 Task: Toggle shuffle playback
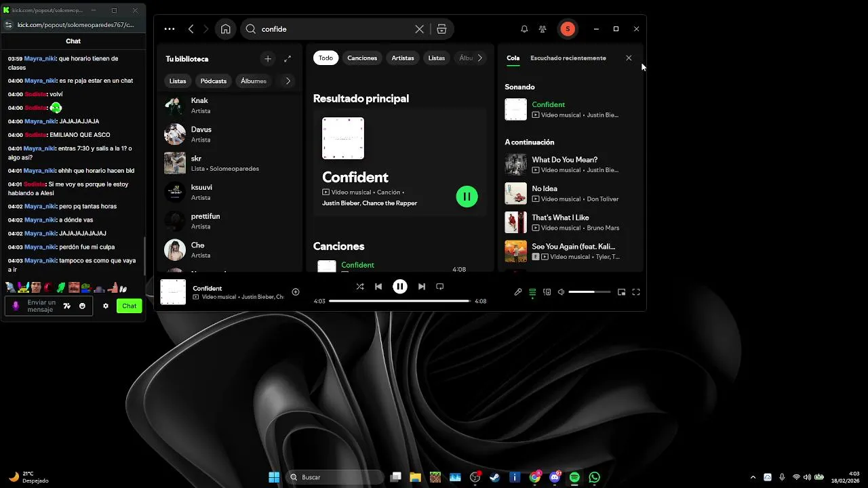[360, 287]
